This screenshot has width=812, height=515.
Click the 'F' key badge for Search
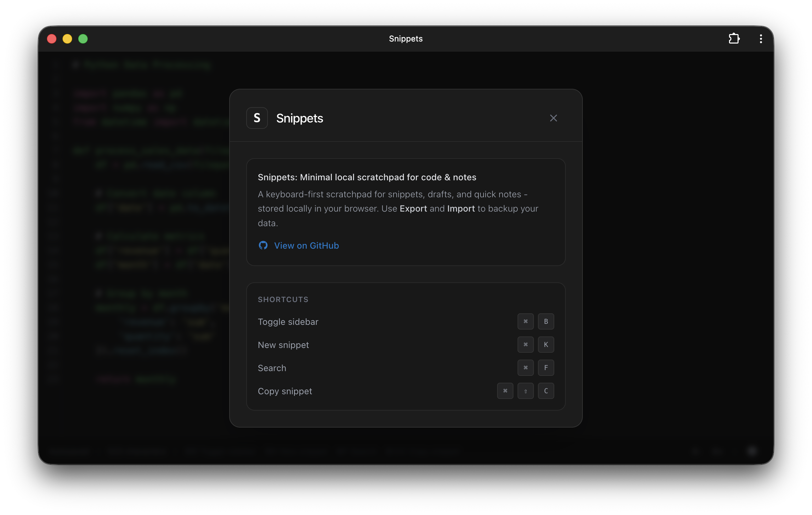(x=546, y=368)
